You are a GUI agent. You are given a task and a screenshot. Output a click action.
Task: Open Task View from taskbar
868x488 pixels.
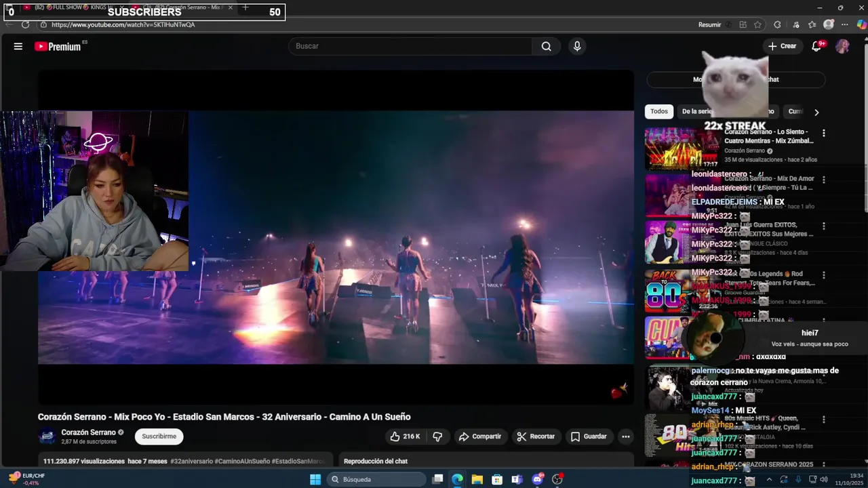pos(438,479)
